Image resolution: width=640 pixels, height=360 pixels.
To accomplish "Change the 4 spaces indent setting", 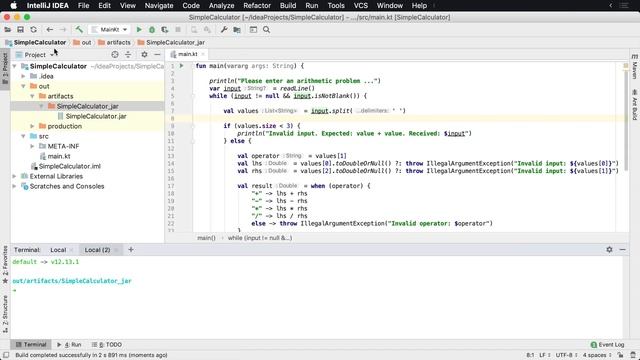I will coord(597,355).
